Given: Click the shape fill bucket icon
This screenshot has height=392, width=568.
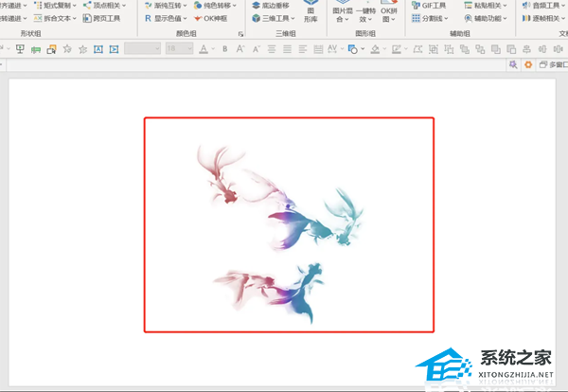Looking at the screenshot, I should point(375,49).
